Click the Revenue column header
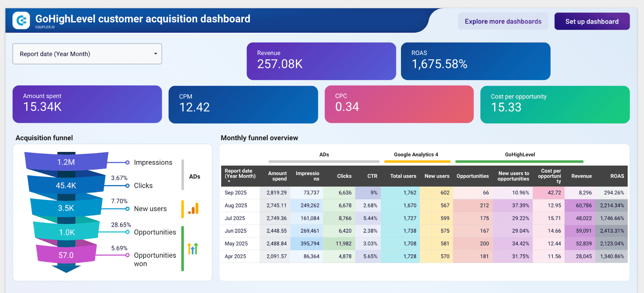The image size is (644, 293). [581, 176]
